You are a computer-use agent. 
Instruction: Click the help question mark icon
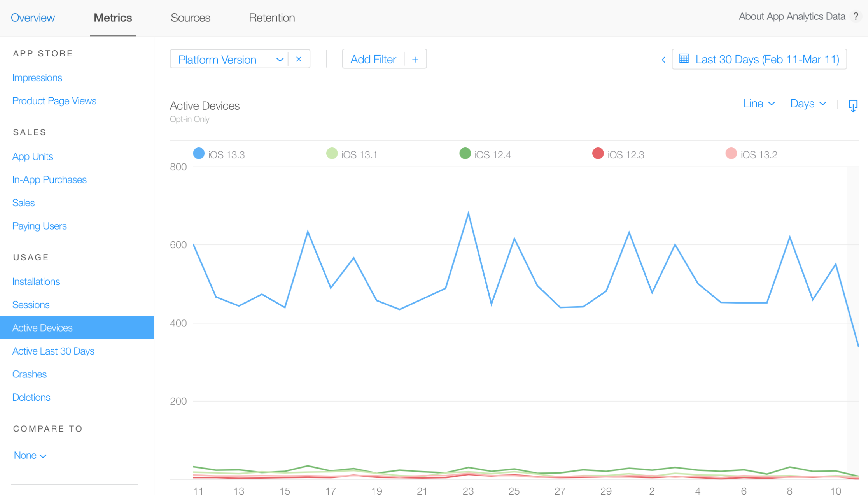tap(855, 16)
